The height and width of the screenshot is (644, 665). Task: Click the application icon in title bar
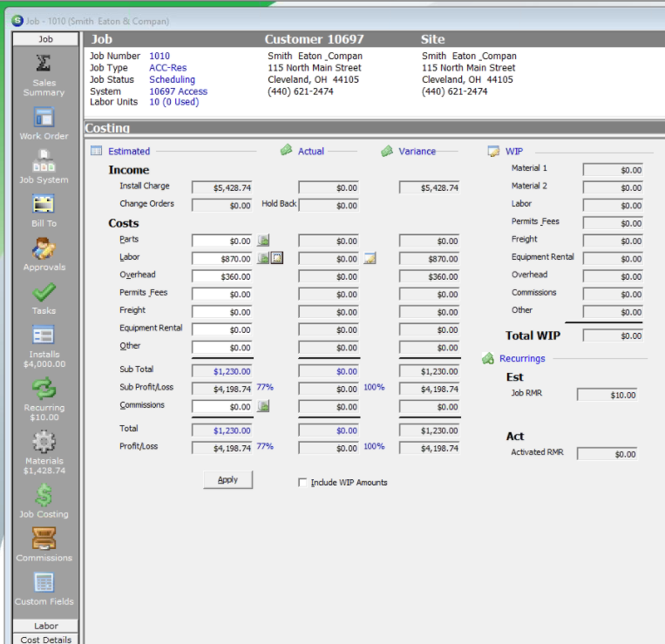[17, 20]
